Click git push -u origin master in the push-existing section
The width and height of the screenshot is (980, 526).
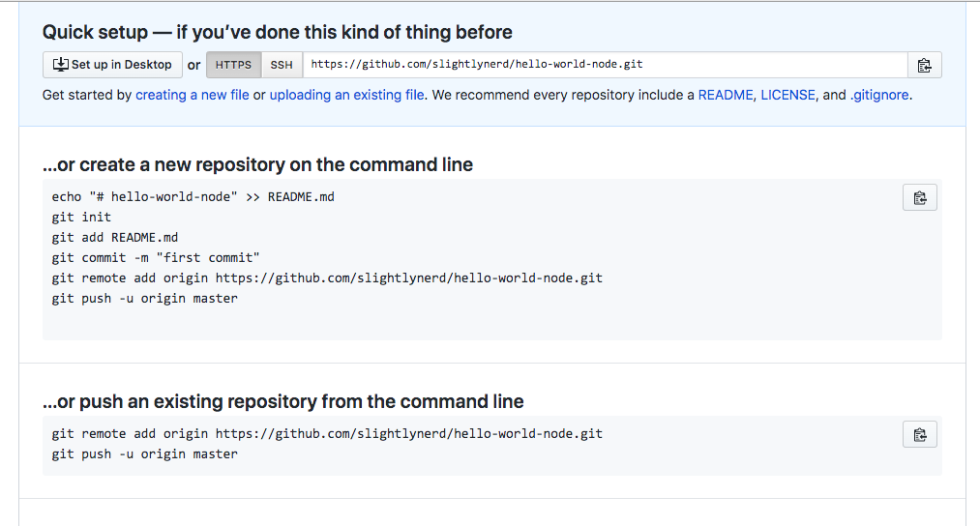pos(144,454)
